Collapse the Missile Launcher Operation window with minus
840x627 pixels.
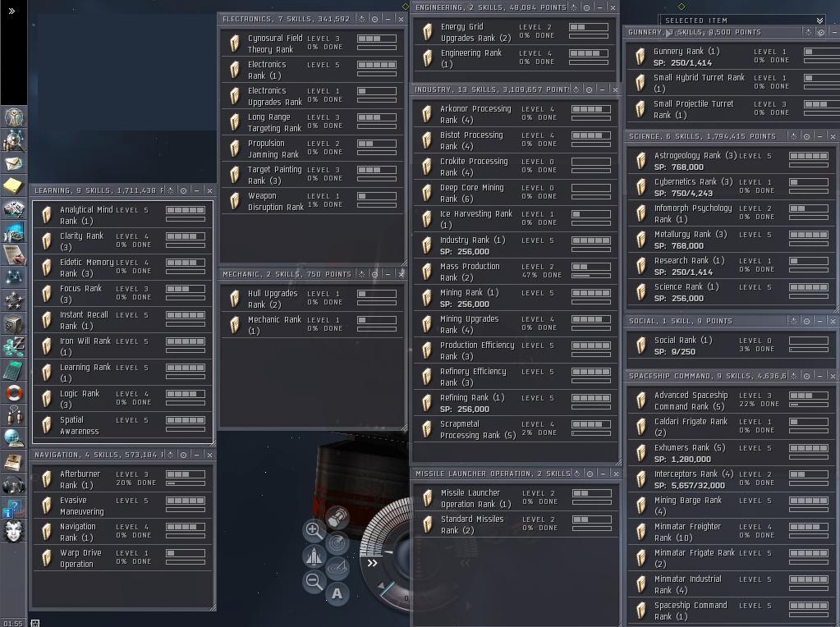pos(604,474)
